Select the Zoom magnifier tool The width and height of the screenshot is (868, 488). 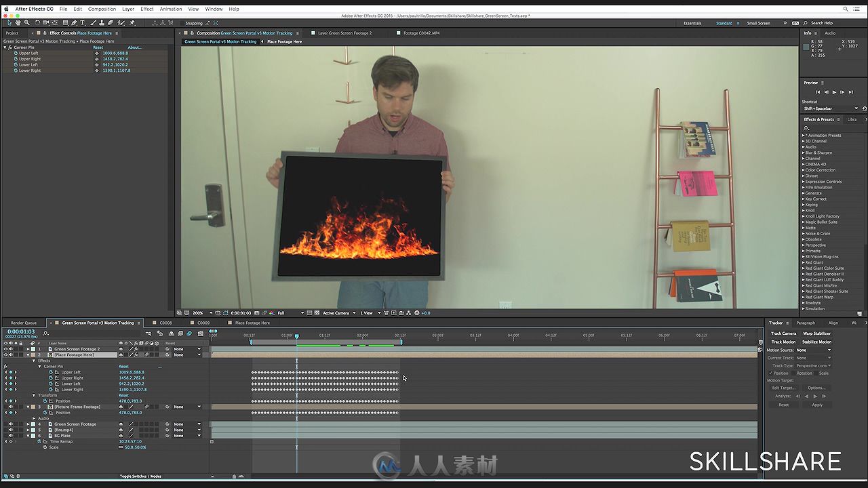[26, 23]
